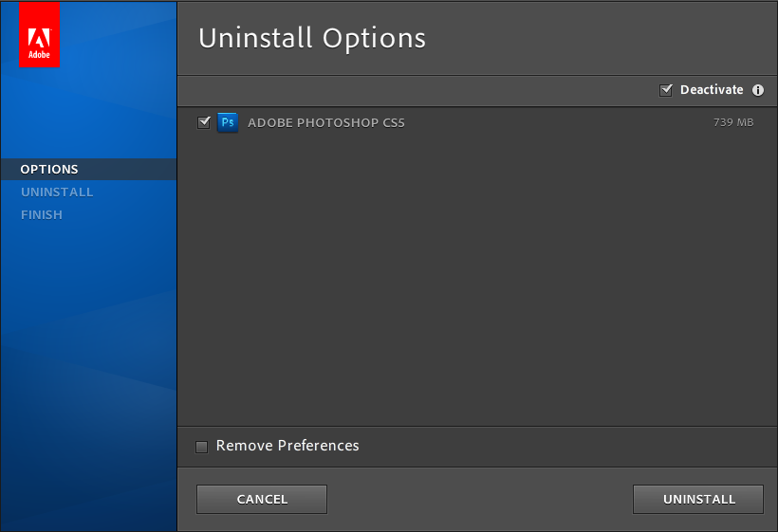Viewport: 778px width, 532px height.
Task: Click the footer bar between Cancel and Uninstall
Action: point(479,499)
